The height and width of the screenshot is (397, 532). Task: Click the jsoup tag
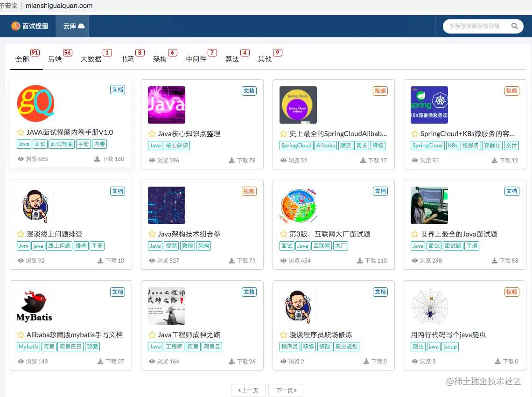pos(450,347)
